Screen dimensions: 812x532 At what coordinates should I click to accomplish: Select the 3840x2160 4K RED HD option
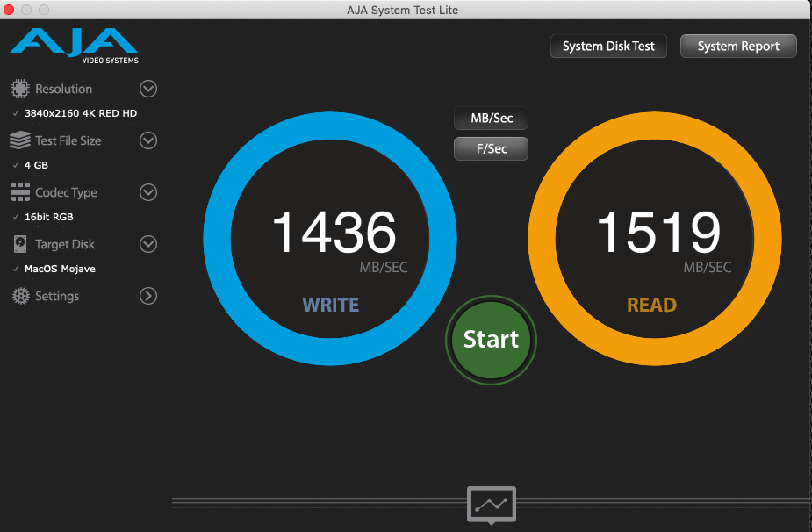[x=81, y=113]
